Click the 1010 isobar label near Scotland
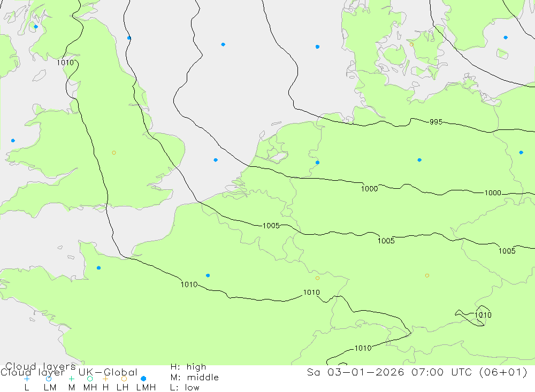Viewport: 535px width, 392px height. (65, 63)
